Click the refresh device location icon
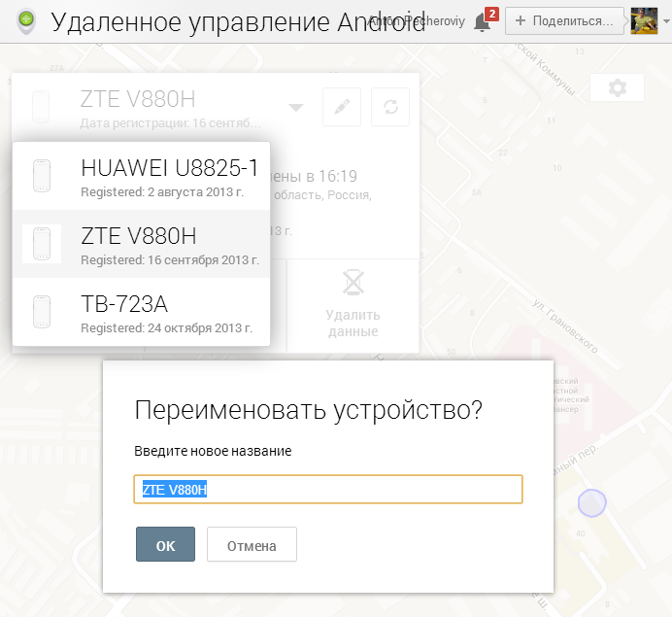Screen dimensions: 672x617 click(390, 107)
